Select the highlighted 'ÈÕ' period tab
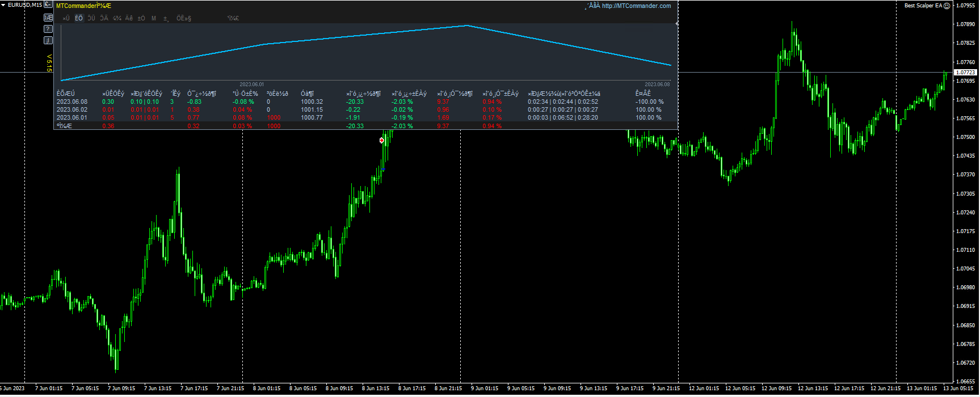The height and width of the screenshot is (397, 980). [x=79, y=18]
